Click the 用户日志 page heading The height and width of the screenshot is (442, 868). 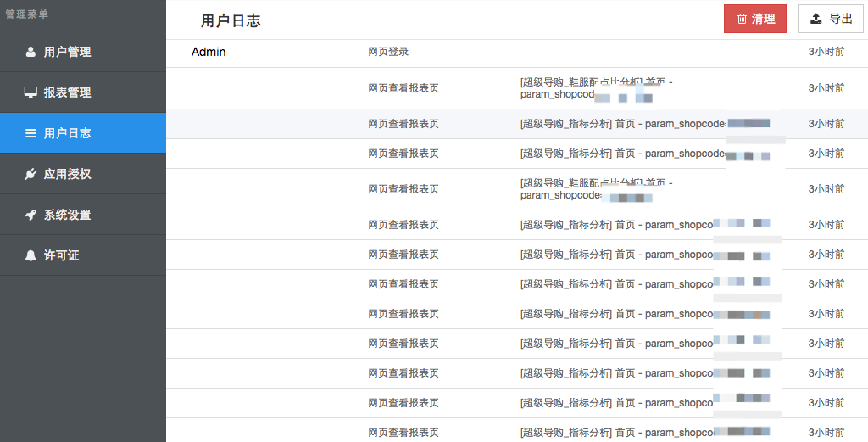pyautogui.click(x=231, y=21)
